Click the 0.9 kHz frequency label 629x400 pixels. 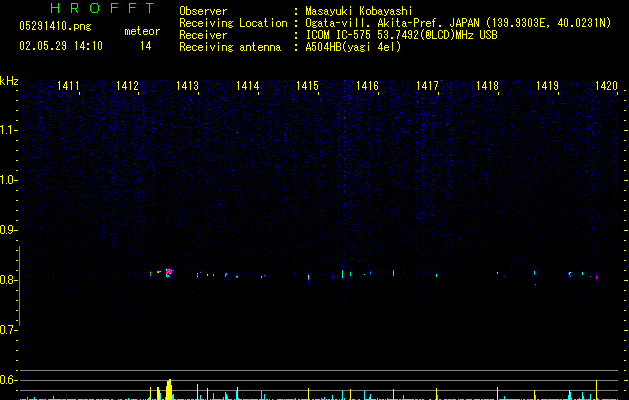coord(8,230)
